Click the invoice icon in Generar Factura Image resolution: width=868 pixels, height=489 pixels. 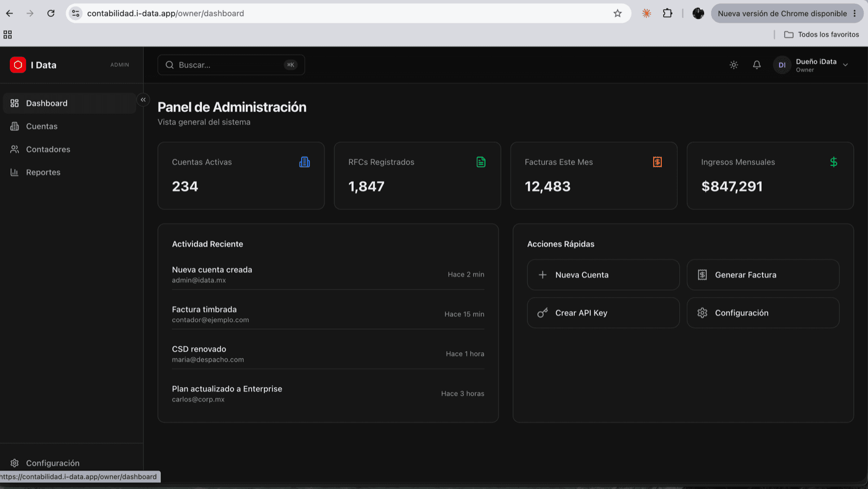(x=702, y=275)
